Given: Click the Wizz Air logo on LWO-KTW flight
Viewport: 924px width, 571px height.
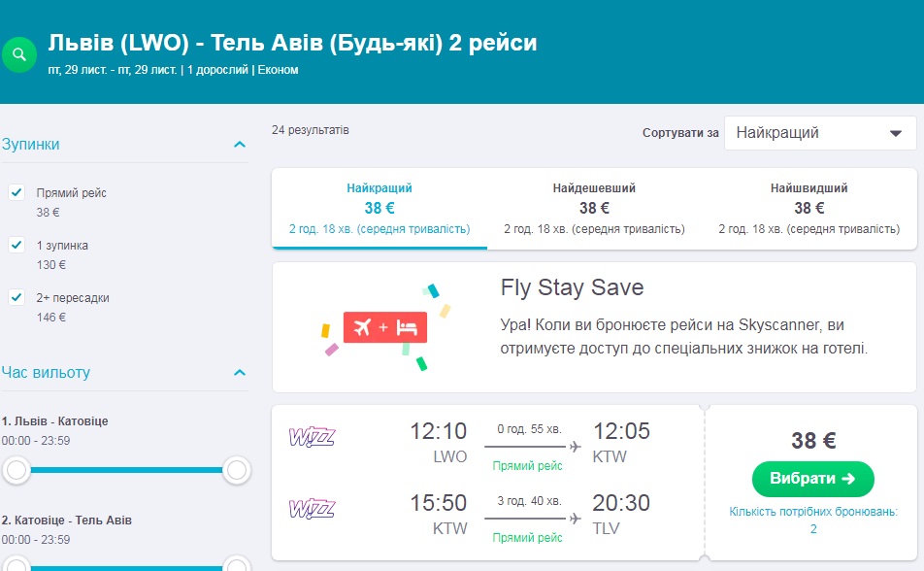Looking at the screenshot, I should (x=312, y=437).
